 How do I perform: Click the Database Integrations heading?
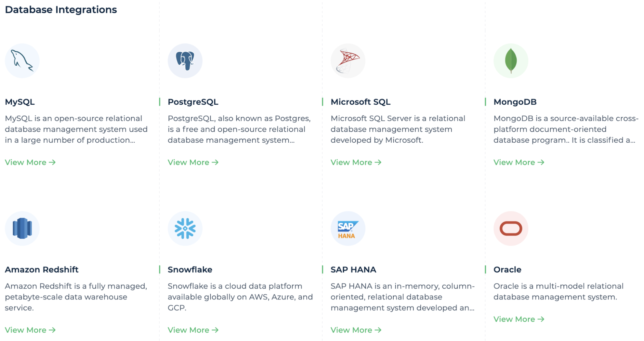pos(61,10)
